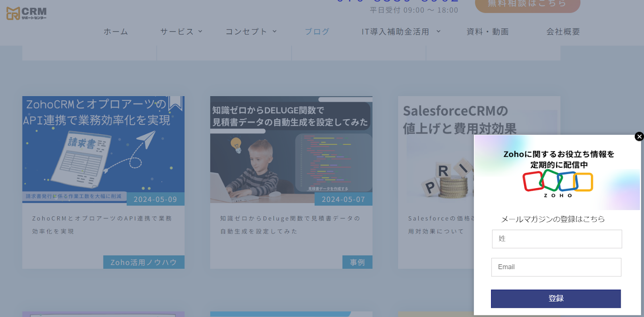This screenshot has width=644, height=317.
Task: Open the 会社概要 menu item
Action: click(x=563, y=31)
